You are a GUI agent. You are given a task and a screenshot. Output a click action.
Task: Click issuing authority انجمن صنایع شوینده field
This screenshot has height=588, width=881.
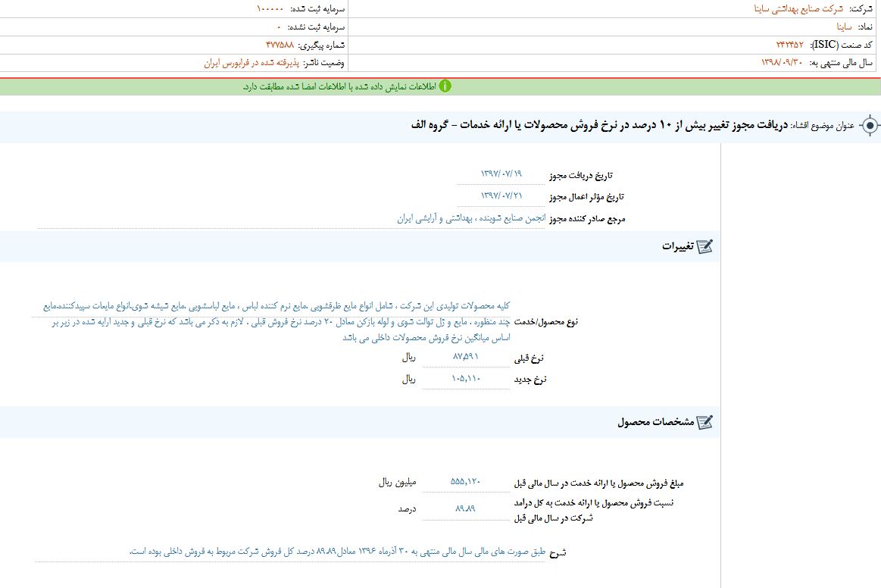(471, 218)
